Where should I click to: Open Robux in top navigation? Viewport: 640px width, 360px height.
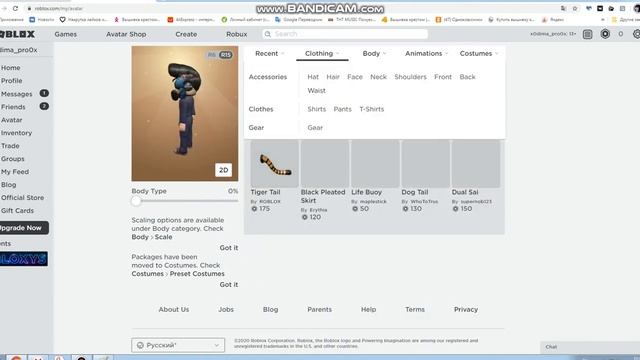[x=237, y=34]
